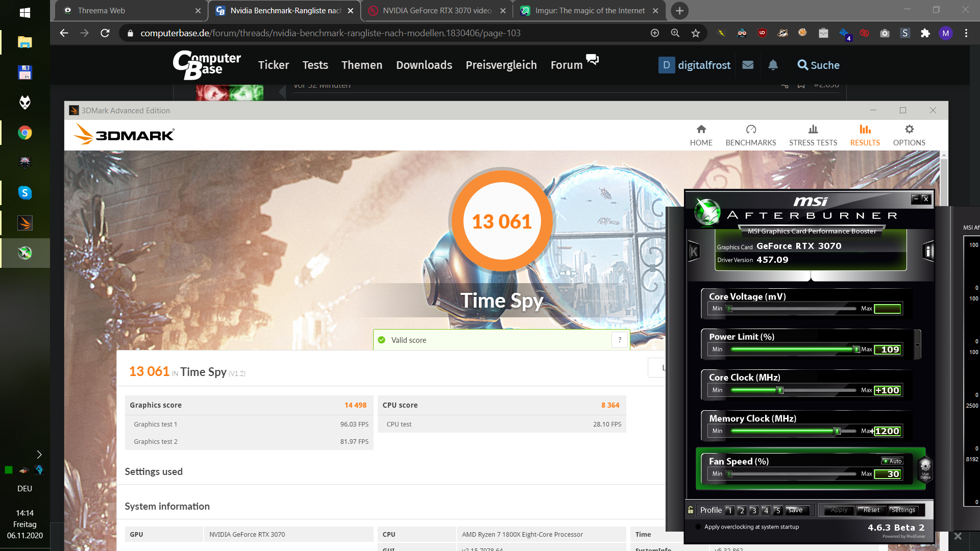Enable Apply overclocking at system startup

pos(698,527)
